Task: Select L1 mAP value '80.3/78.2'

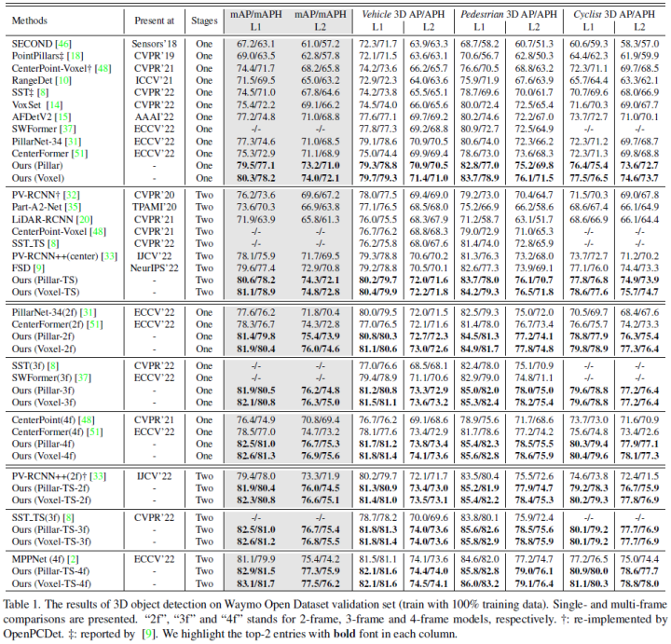Action: [x=256, y=178]
